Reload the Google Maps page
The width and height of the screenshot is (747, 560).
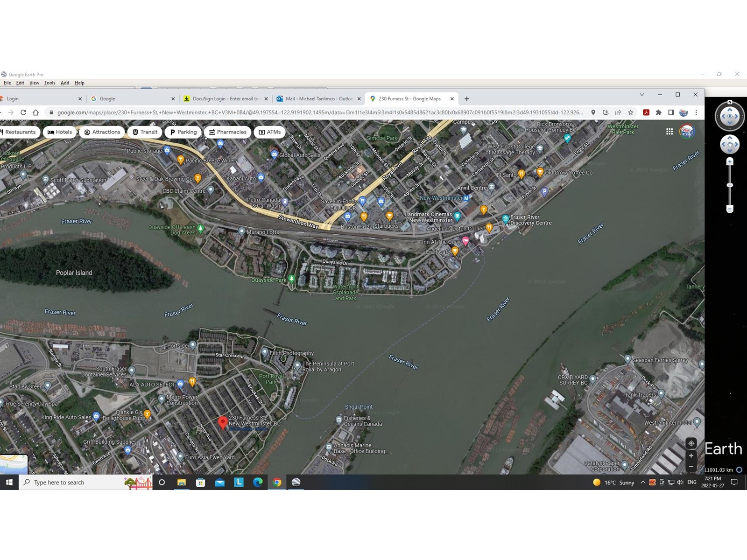tap(23, 112)
